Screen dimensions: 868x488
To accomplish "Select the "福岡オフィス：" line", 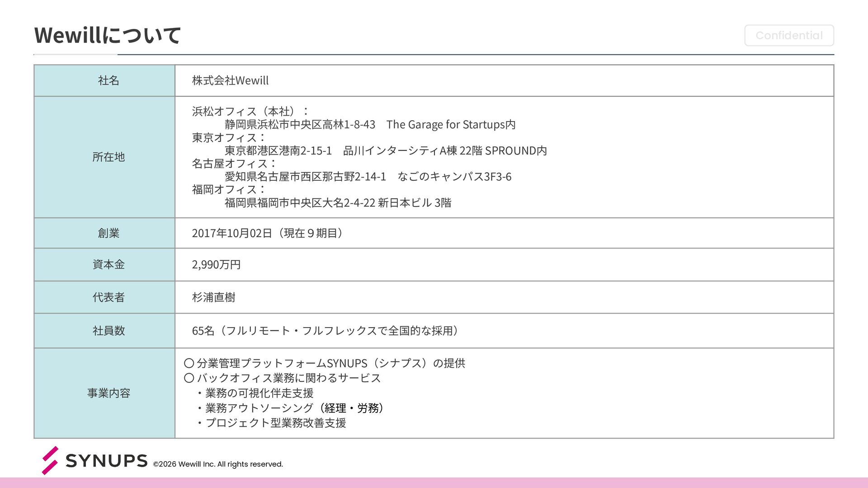I will [x=229, y=189].
